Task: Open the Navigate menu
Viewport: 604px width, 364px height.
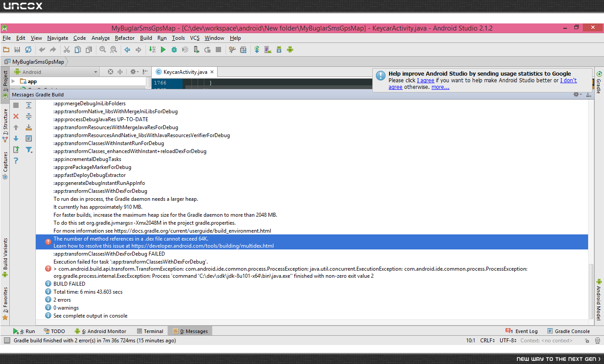Action: [x=58, y=38]
